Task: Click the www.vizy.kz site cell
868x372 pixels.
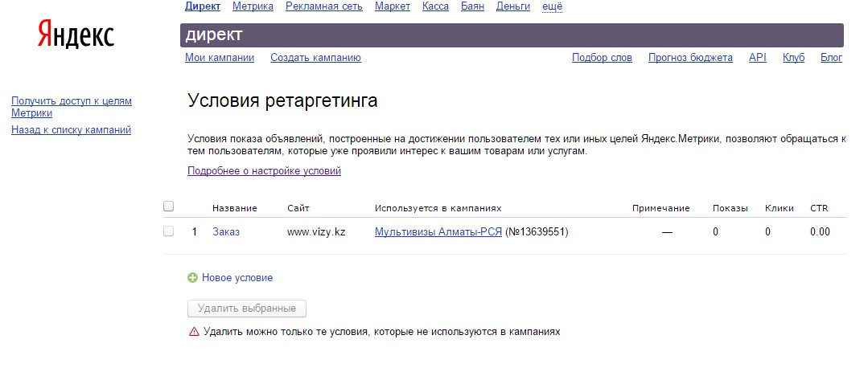Action: 316,232
